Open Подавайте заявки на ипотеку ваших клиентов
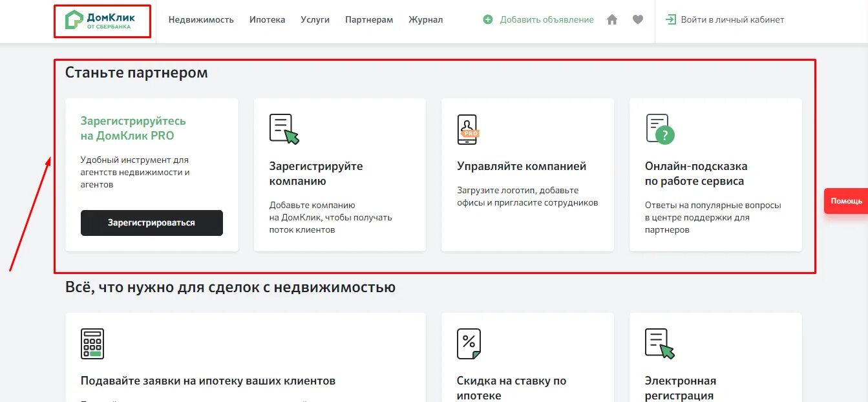 [208, 381]
